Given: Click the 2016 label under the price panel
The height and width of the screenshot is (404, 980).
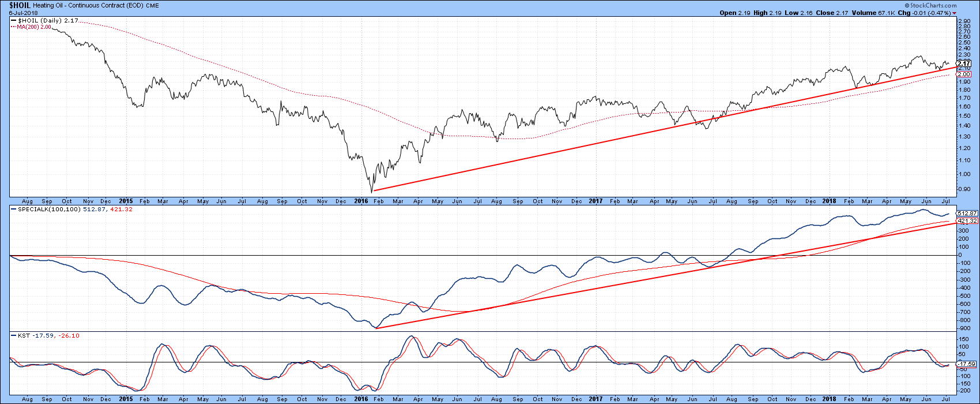Looking at the screenshot, I should coord(361,201).
